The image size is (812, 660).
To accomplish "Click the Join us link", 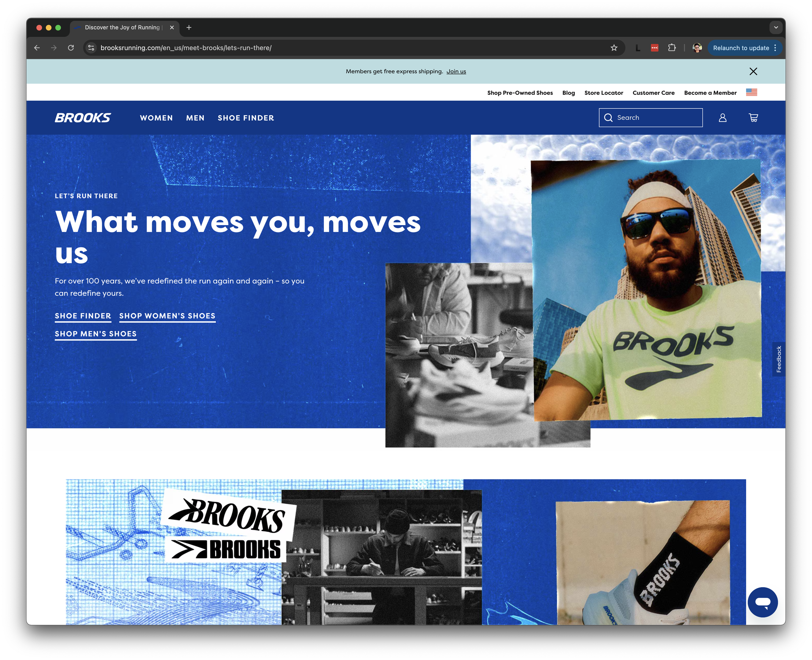I will (456, 71).
